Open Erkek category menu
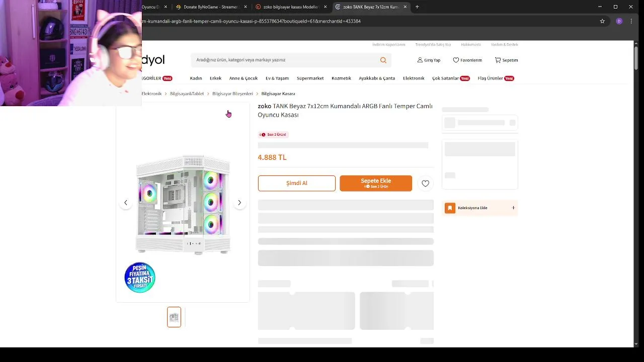644x362 pixels. 215,78
